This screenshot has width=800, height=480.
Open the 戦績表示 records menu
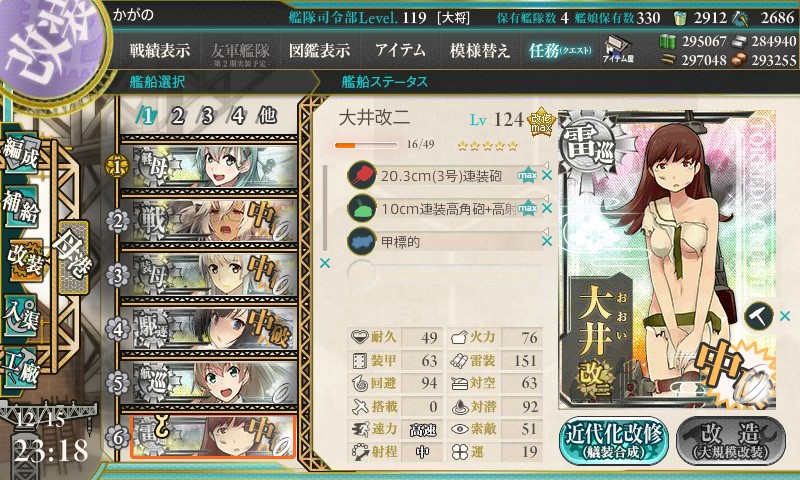click(x=160, y=50)
